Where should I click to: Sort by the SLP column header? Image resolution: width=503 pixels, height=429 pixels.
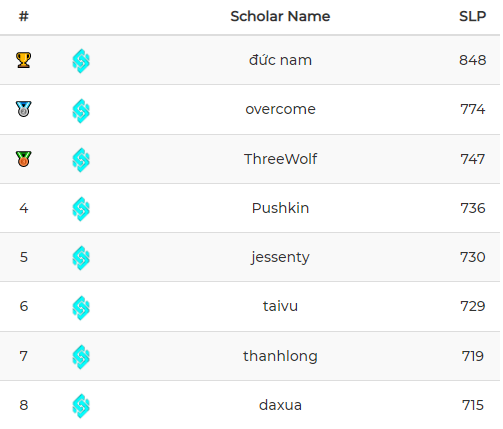pyautogui.click(x=472, y=16)
